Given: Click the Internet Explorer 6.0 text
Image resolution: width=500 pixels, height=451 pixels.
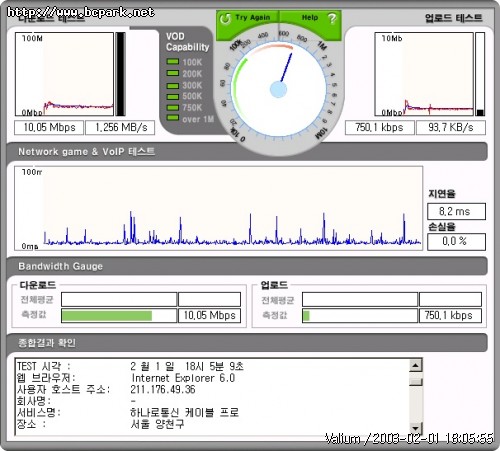Looking at the screenshot, I should click(x=183, y=378).
